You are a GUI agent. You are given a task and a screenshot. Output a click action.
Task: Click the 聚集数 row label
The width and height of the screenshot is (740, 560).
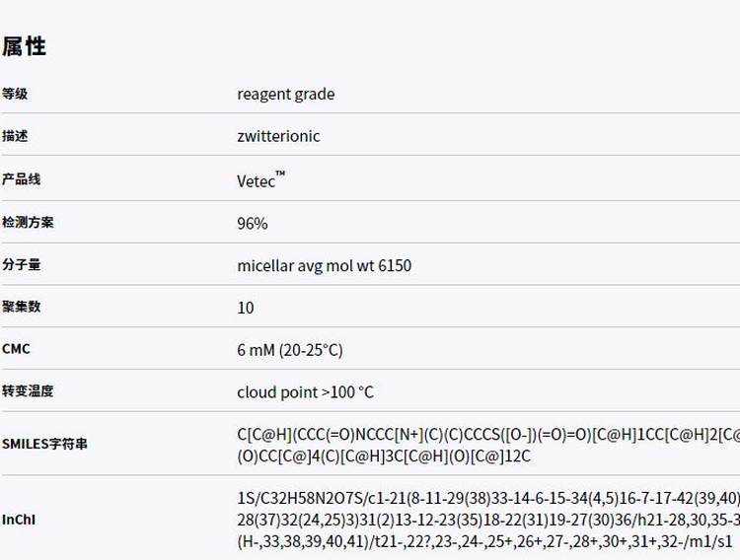pyautogui.click(x=21, y=307)
